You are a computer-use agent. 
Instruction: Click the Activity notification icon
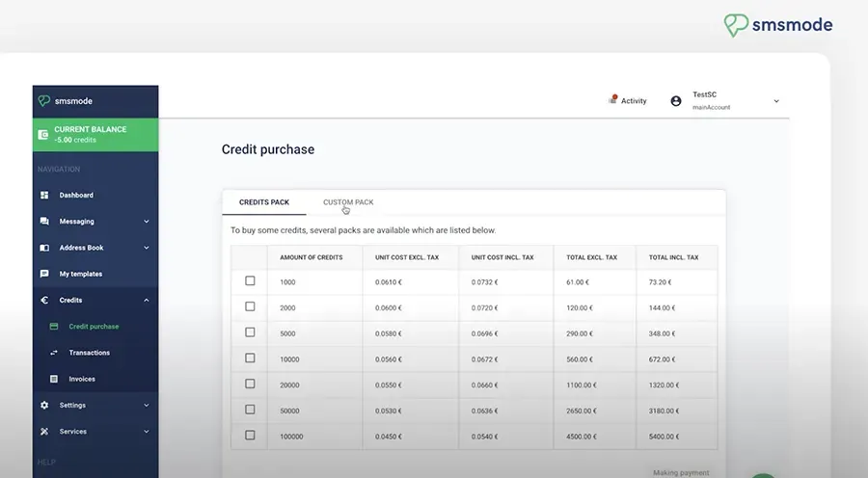612,99
